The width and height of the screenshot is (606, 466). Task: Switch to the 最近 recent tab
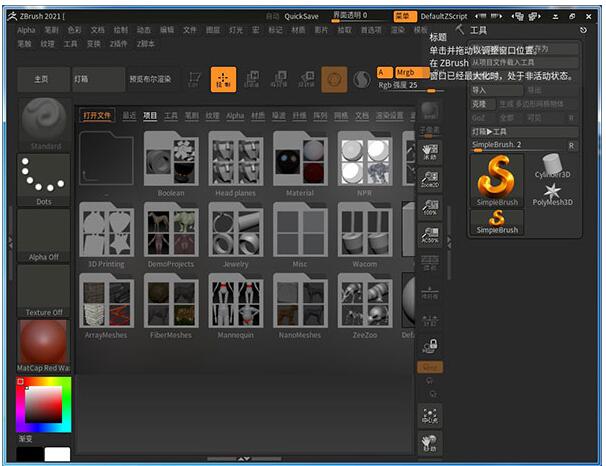pyautogui.click(x=129, y=116)
